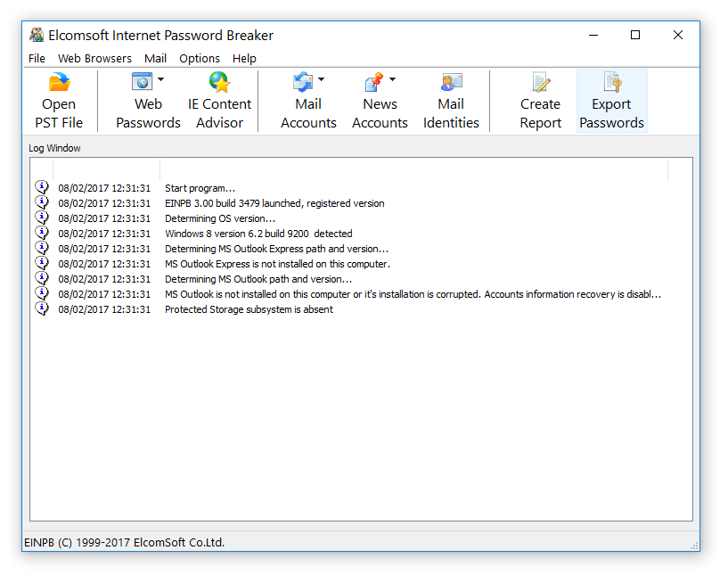Click the Mail Accounts envelope icon
Viewport: 728px width, 575px height.
point(303,82)
